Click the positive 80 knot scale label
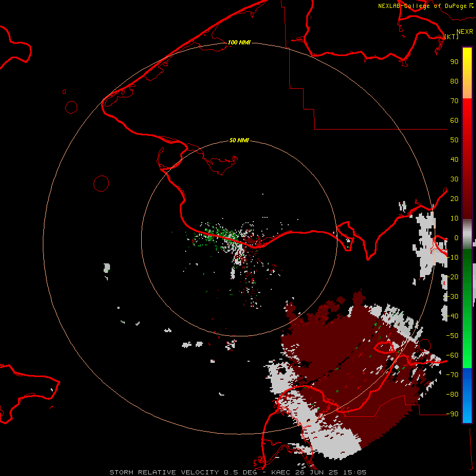The height and width of the screenshot is (476, 476). tap(454, 81)
